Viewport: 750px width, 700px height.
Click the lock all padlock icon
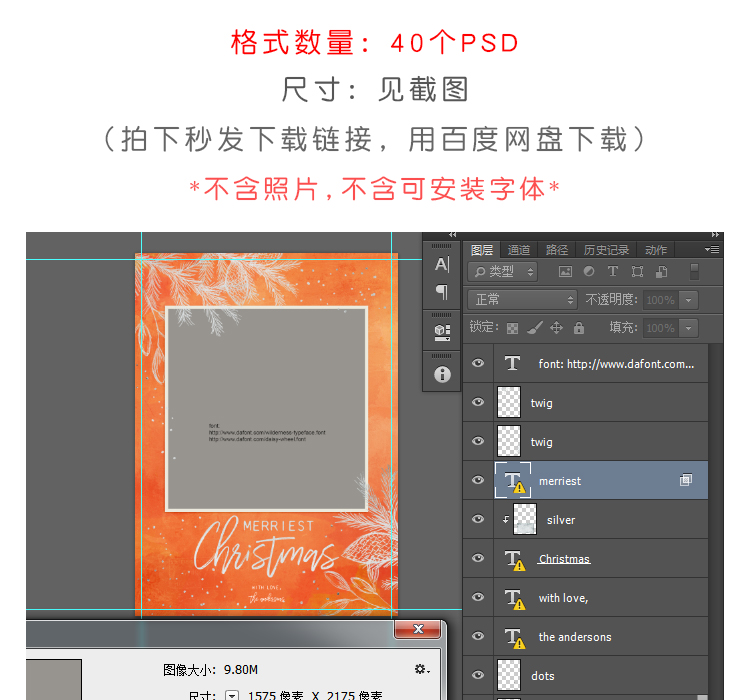[579, 328]
